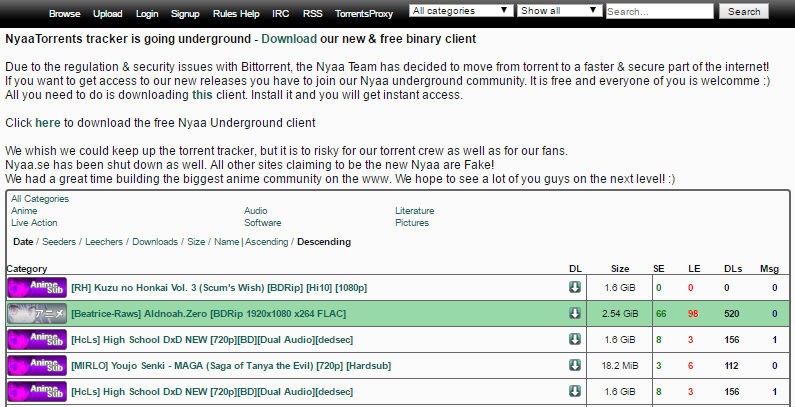
Task: Click the 66 seeders value
Action: [661, 314]
